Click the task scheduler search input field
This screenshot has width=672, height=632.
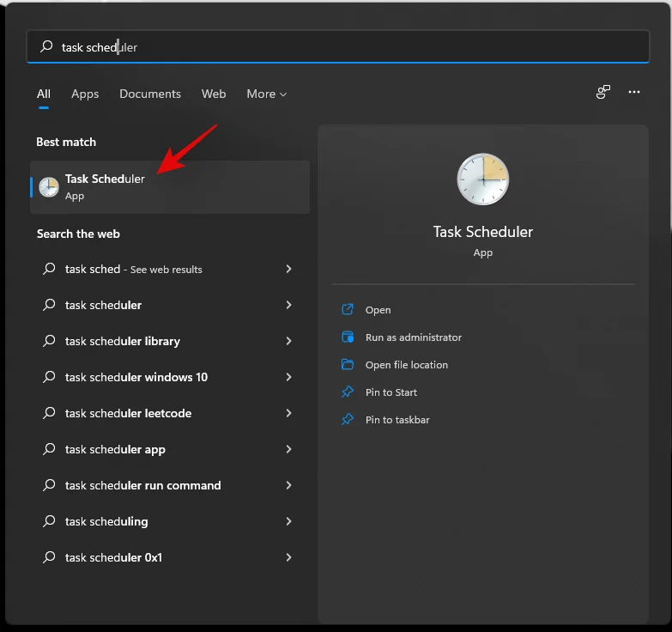337,46
